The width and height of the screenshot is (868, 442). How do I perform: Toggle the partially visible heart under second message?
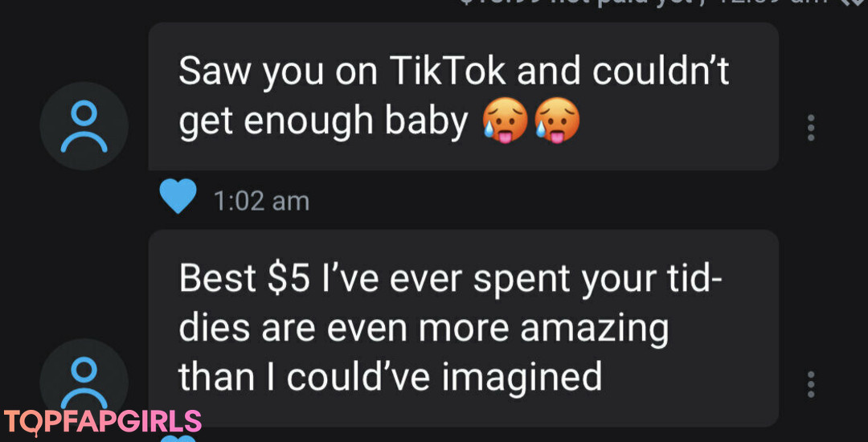coord(178,438)
